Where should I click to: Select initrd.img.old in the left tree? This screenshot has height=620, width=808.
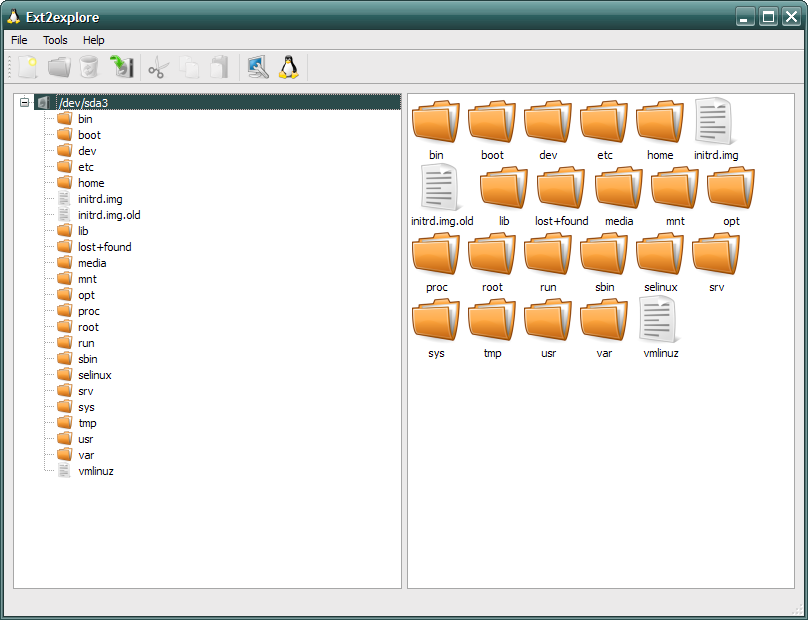109,215
